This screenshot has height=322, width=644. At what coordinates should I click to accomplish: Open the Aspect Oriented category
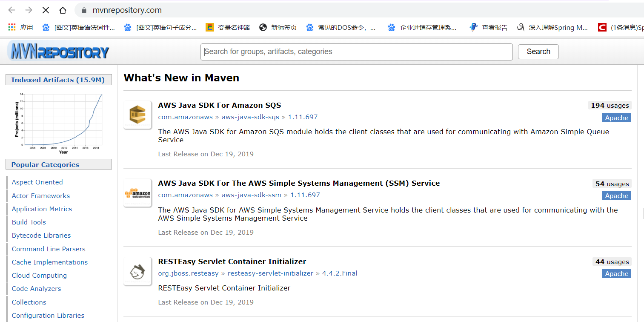[37, 182]
